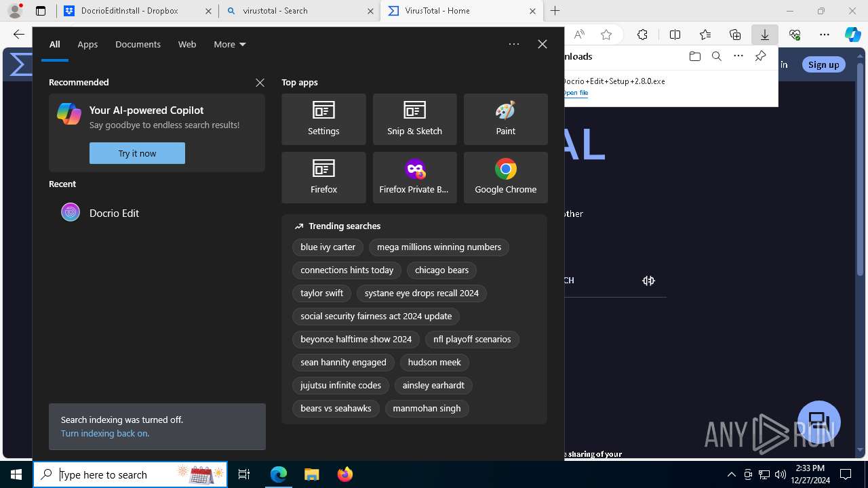
Task: Open the Windows Start menu
Action: pyautogui.click(x=16, y=474)
